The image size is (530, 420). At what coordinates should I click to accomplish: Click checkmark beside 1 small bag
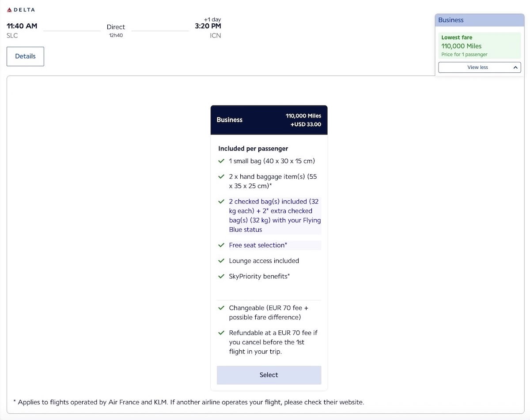[x=222, y=161]
